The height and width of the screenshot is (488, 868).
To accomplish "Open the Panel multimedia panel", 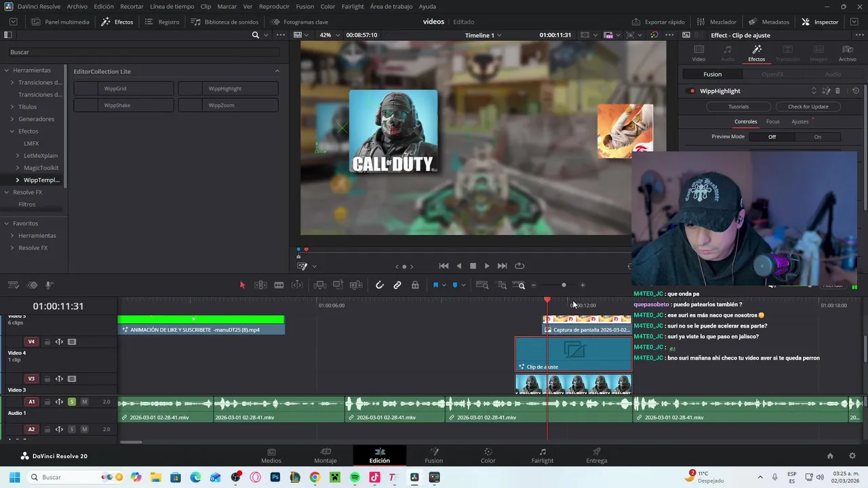I will [60, 22].
